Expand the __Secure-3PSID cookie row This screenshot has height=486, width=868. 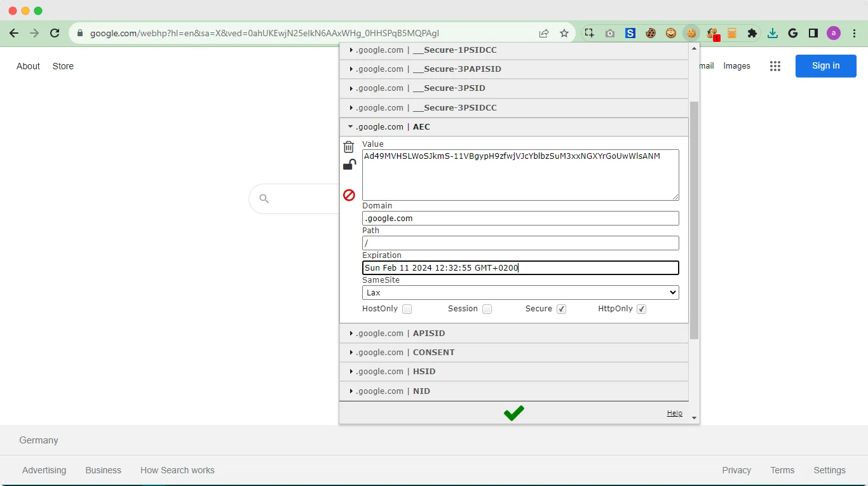(x=514, y=88)
